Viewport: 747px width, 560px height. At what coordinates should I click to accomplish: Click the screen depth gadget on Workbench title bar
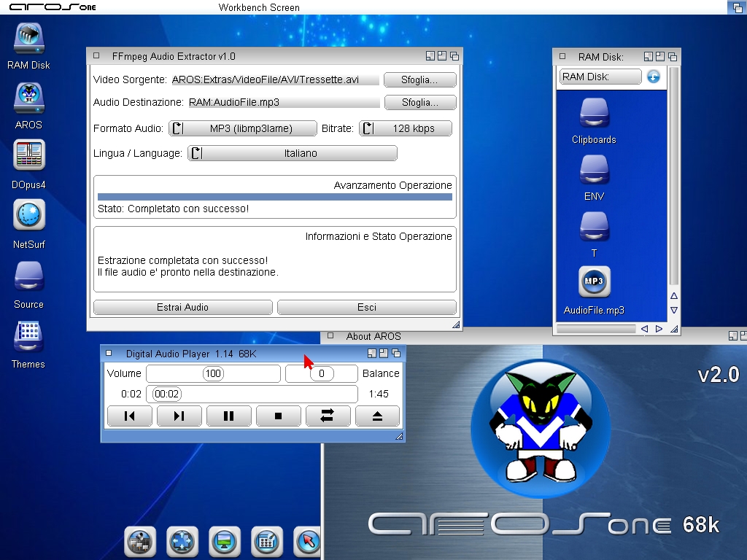737,7
